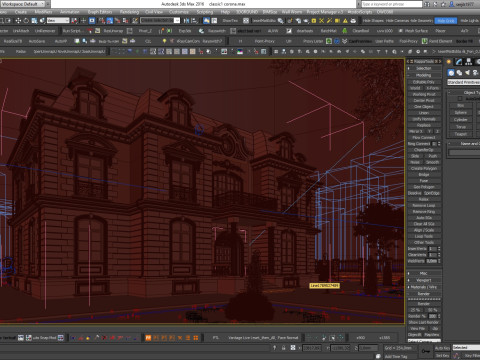
Task: Open the Animation menu
Action: point(70,12)
